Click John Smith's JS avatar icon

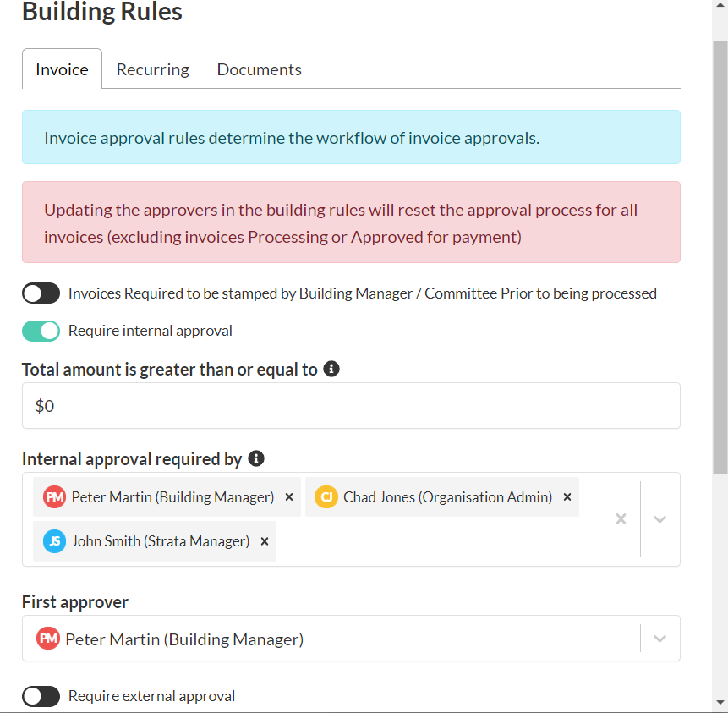point(54,541)
